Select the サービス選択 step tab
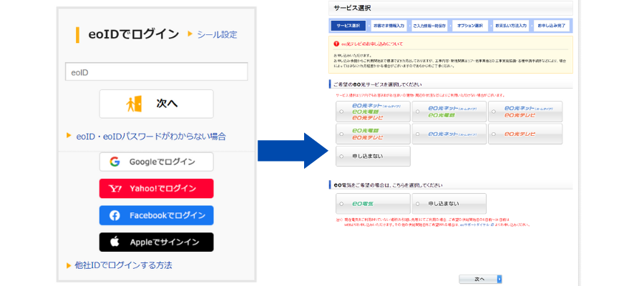Screen dimensions: 644x286 [348, 26]
